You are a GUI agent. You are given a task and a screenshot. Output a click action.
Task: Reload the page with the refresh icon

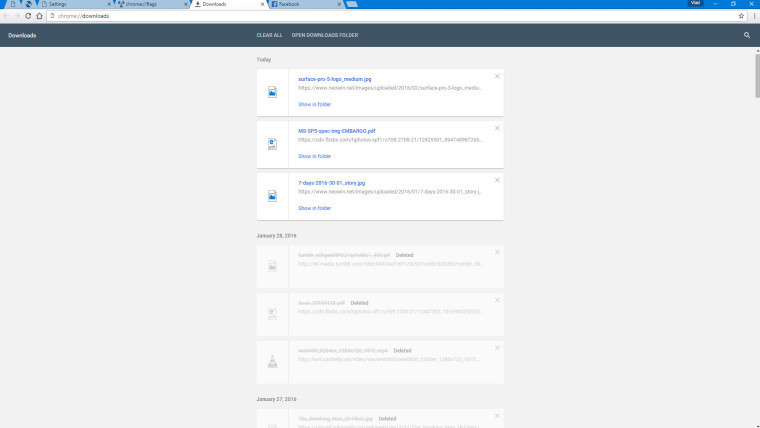[28, 16]
